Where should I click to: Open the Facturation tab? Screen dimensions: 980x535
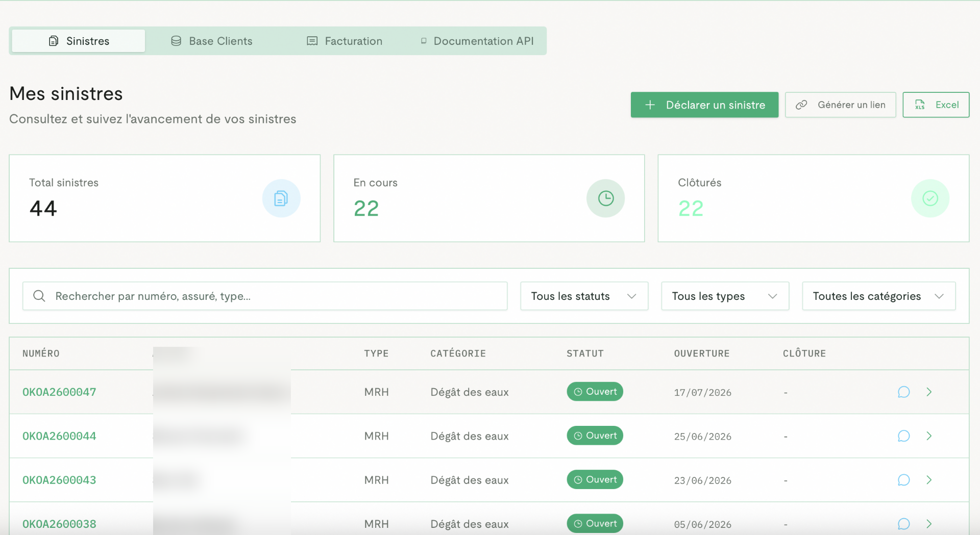(345, 41)
